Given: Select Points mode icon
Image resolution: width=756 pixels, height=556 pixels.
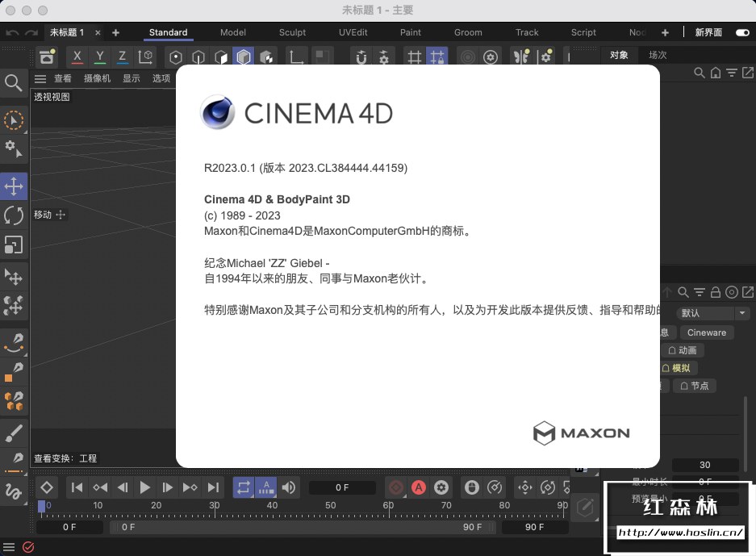Looking at the screenshot, I should click(x=176, y=57).
